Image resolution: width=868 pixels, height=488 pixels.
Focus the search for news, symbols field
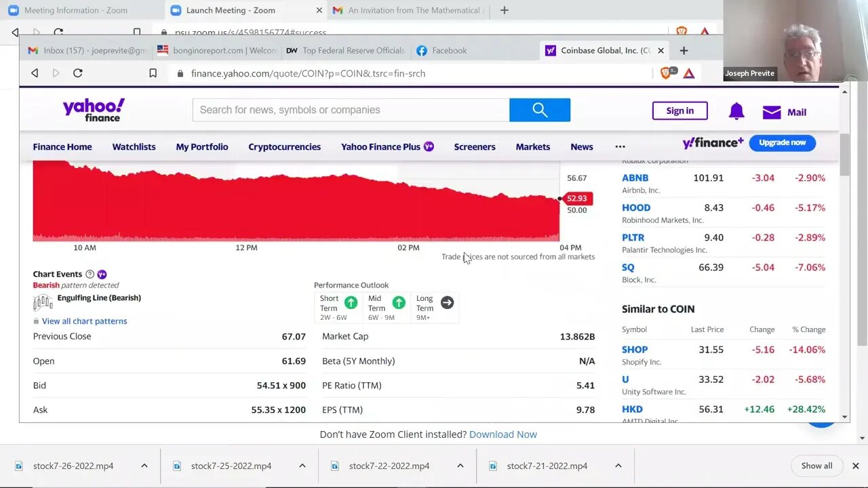click(x=351, y=110)
